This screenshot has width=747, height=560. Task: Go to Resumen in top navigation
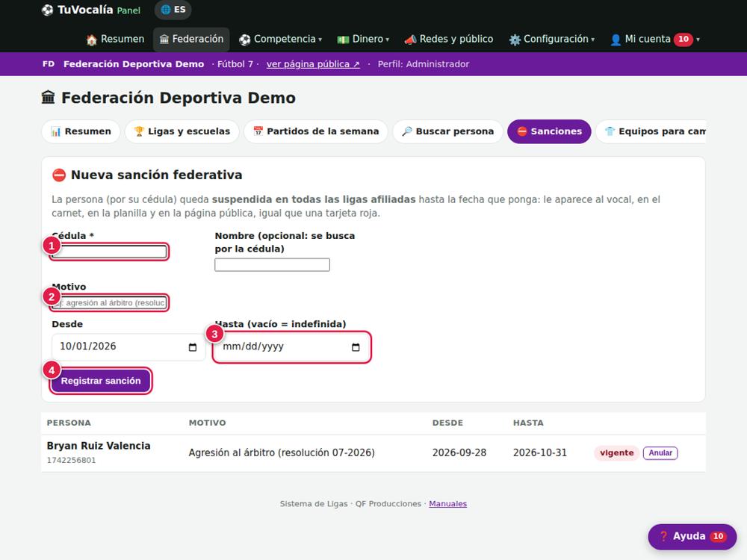115,39
